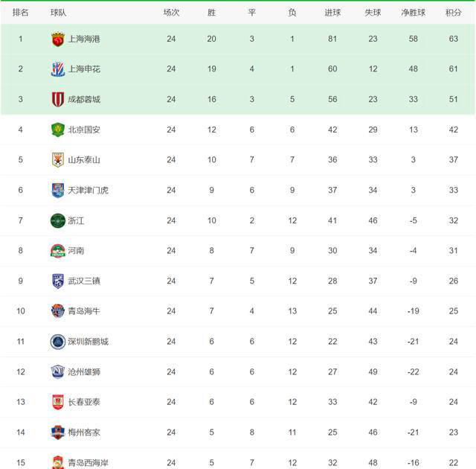Viewport: 476px width, 469px height.
Task: Sort by the 排名 rank column header
Action: 21,13
